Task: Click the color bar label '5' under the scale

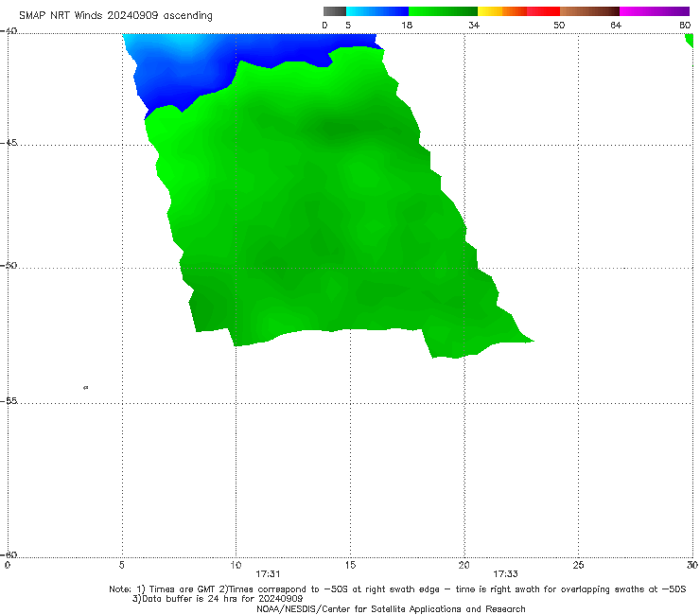Action: (x=348, y=25)
